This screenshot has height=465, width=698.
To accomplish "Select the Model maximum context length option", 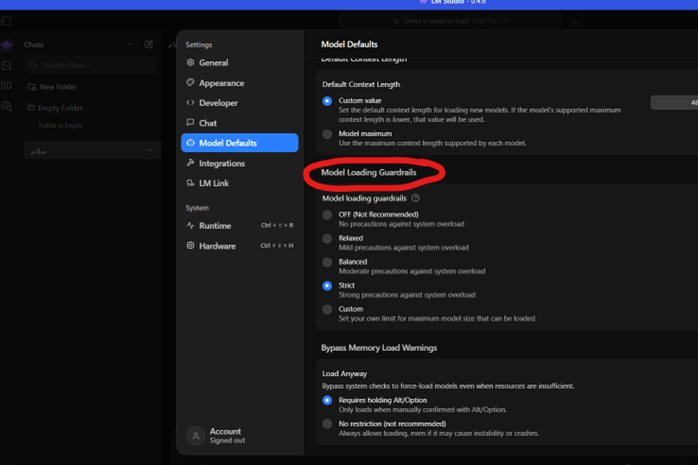I will click(x=327, y=134).
